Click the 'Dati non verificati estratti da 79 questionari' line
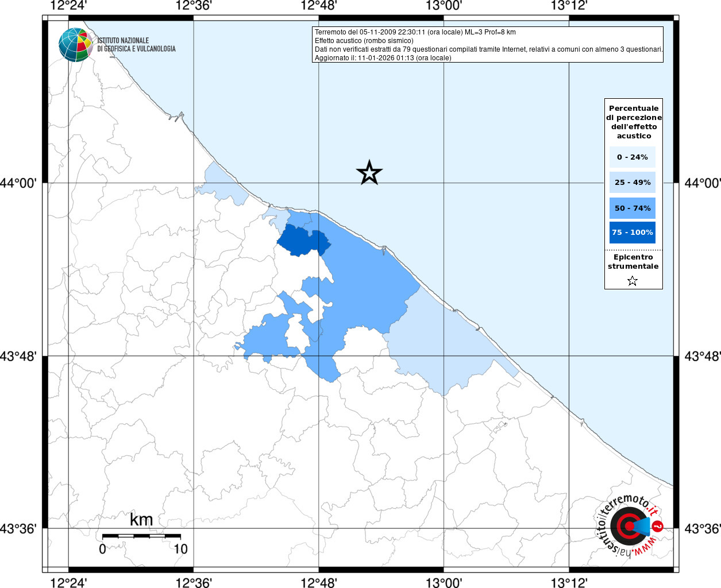 pos(489,49)
